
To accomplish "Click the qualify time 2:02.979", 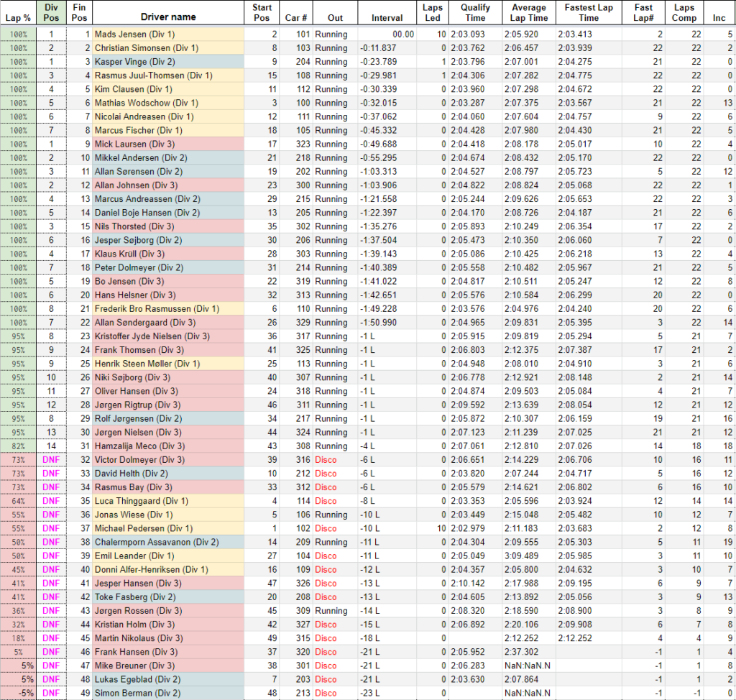I will (x=467, y=528).
